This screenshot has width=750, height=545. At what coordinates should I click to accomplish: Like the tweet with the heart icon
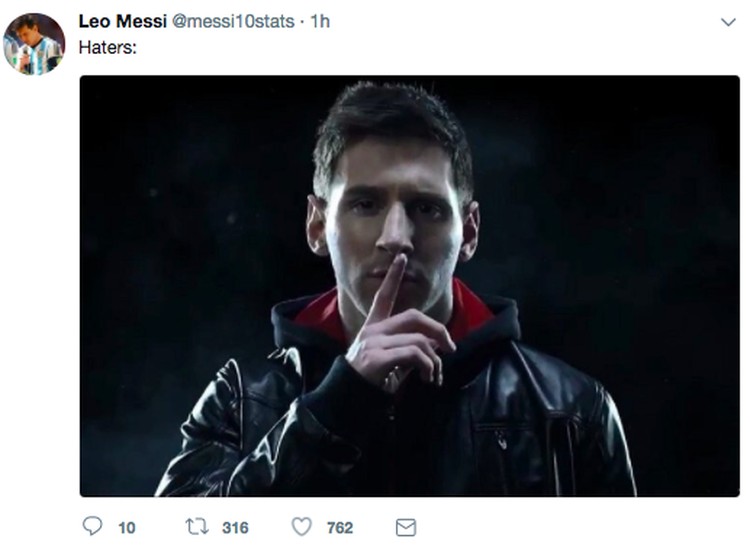(302, 527)
